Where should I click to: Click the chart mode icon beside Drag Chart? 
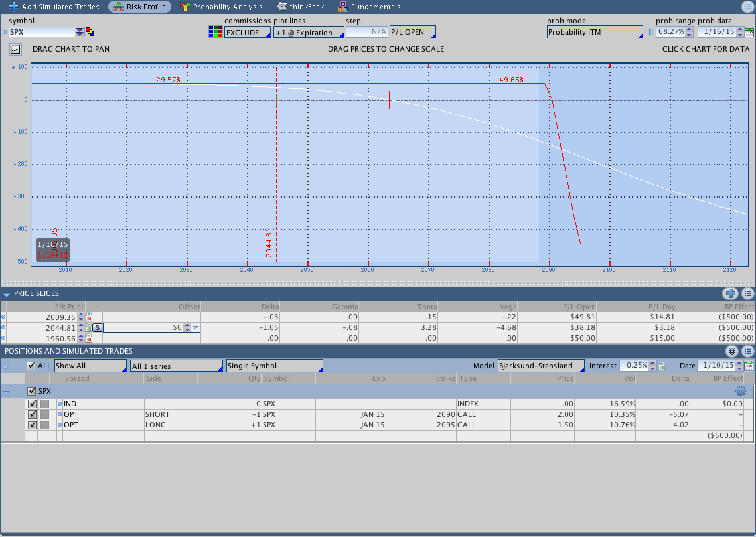tap(15, 49)
